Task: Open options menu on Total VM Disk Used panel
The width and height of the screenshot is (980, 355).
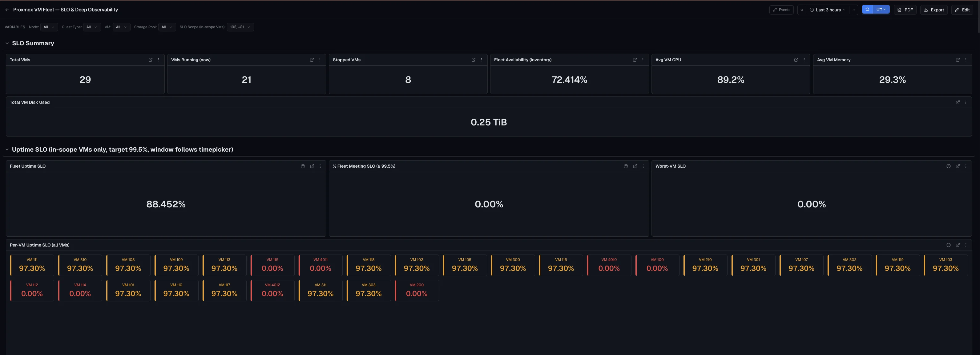Action: click(x=966, y=102)
